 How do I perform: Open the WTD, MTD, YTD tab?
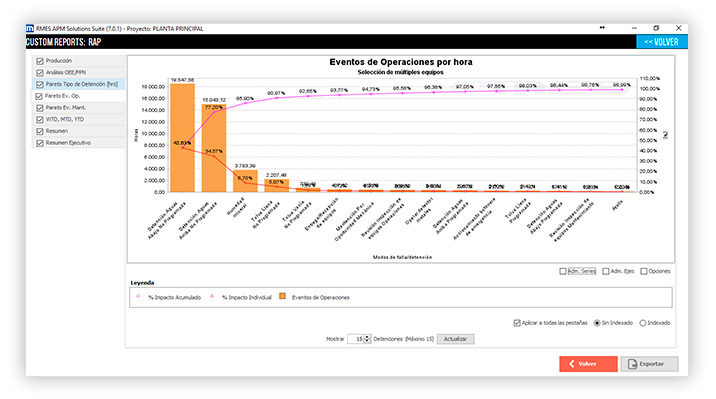click(x=79, y=120)
